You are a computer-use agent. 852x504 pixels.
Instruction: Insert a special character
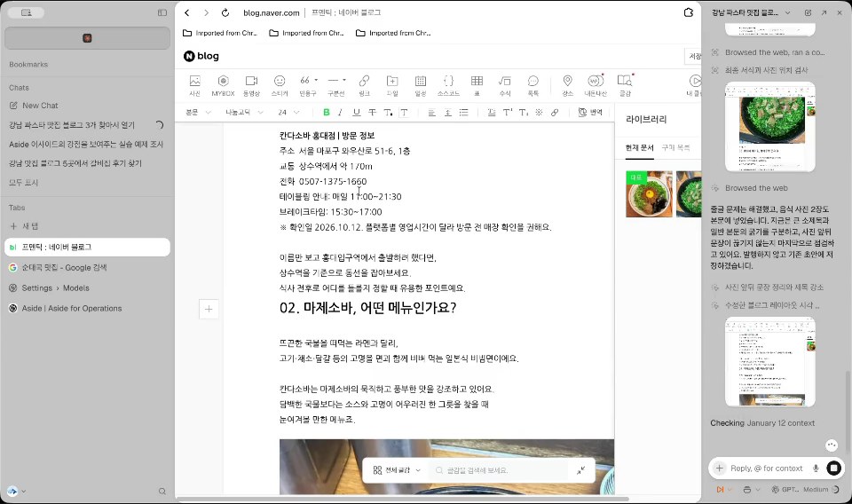[x=539, y=113]
